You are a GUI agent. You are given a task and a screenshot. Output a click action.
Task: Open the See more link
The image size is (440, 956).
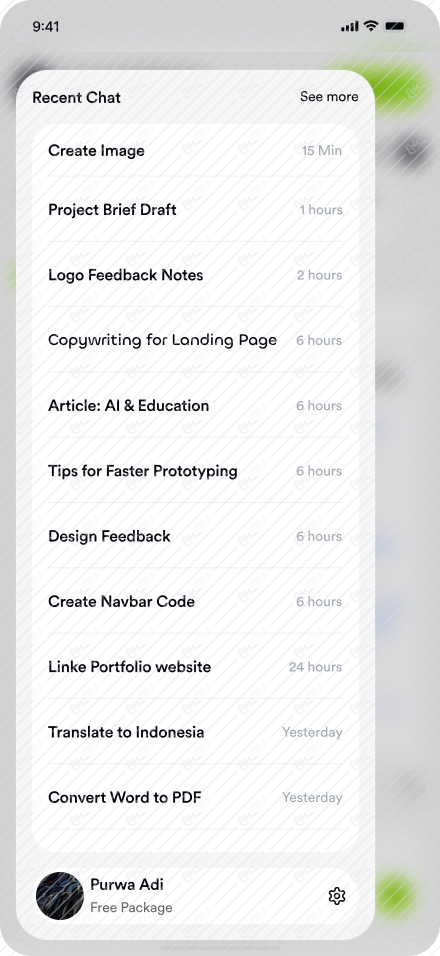point(329,96)
